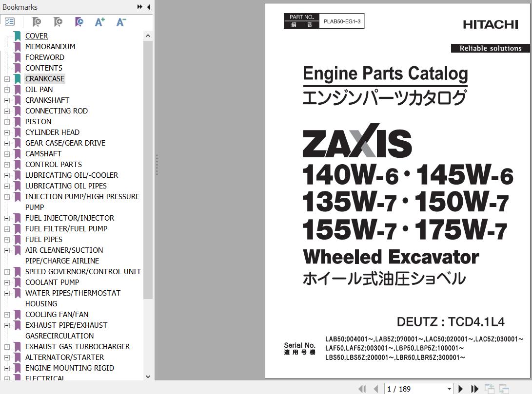Click the bookmark icon beside FUEL PIPES
This screenshot has height=394, width=532.
[18, 240]
